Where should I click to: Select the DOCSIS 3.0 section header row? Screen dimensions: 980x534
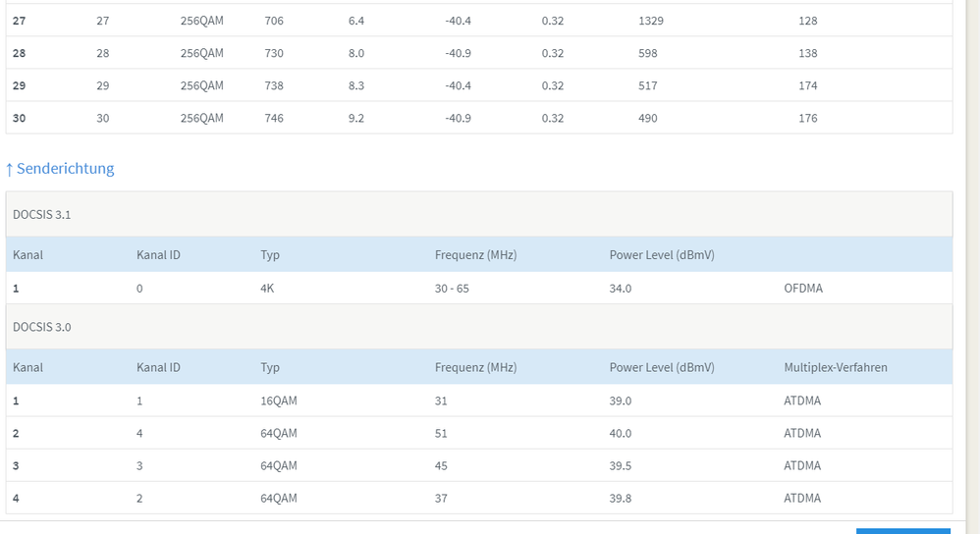pyautogui.click(x=478, y=327)
